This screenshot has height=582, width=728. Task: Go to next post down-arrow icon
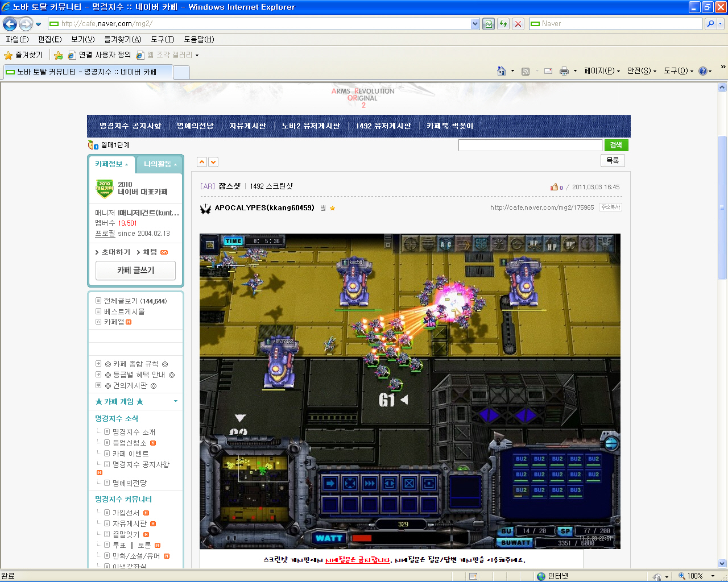213,162
